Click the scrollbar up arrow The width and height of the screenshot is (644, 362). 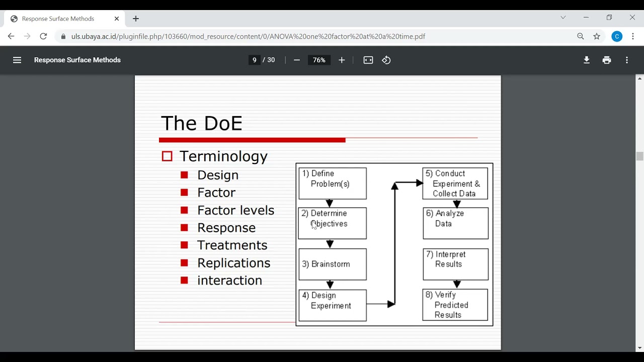[x=640, y=78]
